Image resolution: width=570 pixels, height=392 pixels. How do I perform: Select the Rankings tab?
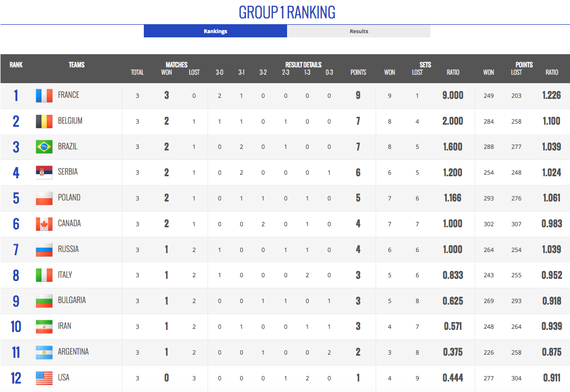[x=215, y=31]
